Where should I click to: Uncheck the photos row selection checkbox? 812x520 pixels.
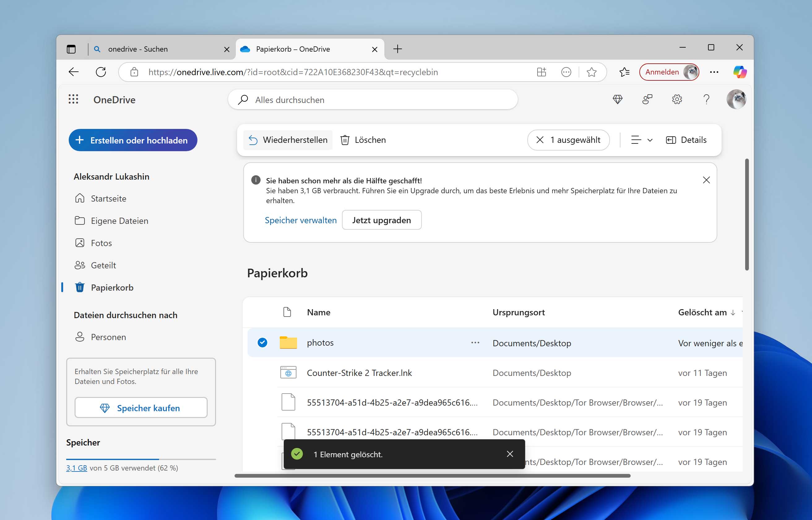[x=262, y=343]
